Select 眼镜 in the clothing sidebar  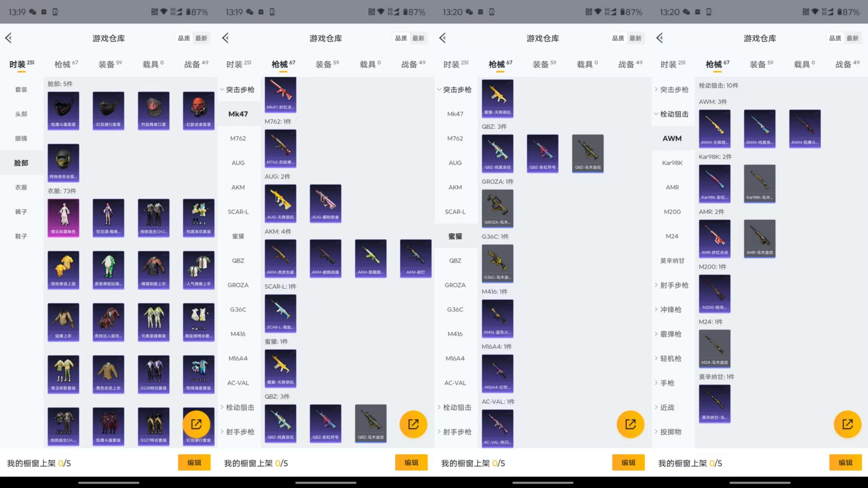pyautogui.click(x=21, y=139)
